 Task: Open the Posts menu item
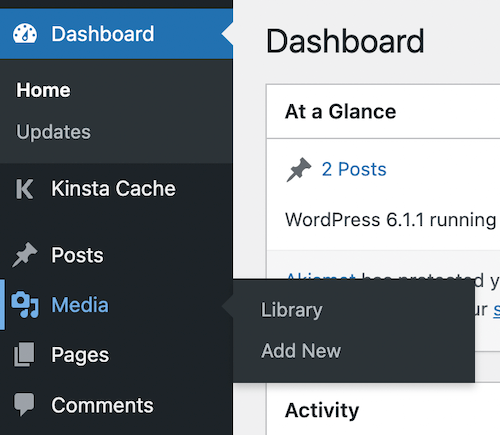pyautogui.click(x=116, y=255)
